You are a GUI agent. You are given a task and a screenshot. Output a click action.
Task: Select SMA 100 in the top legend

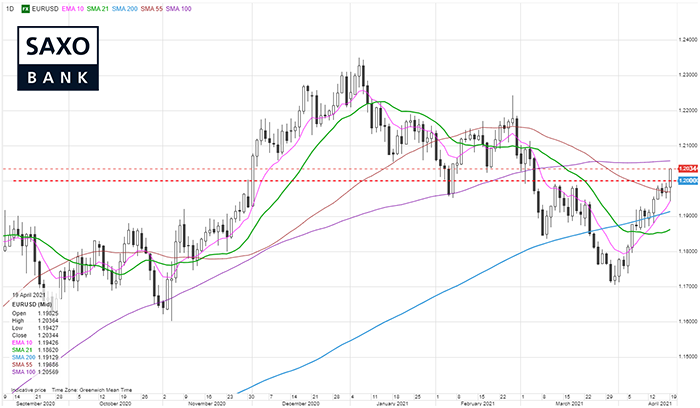(x=179, y=8)
